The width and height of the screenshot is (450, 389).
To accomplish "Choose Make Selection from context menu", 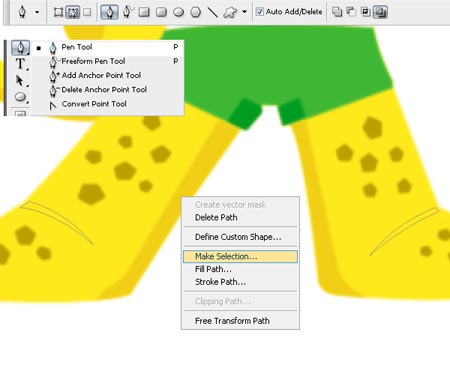I will click(240, 256).
